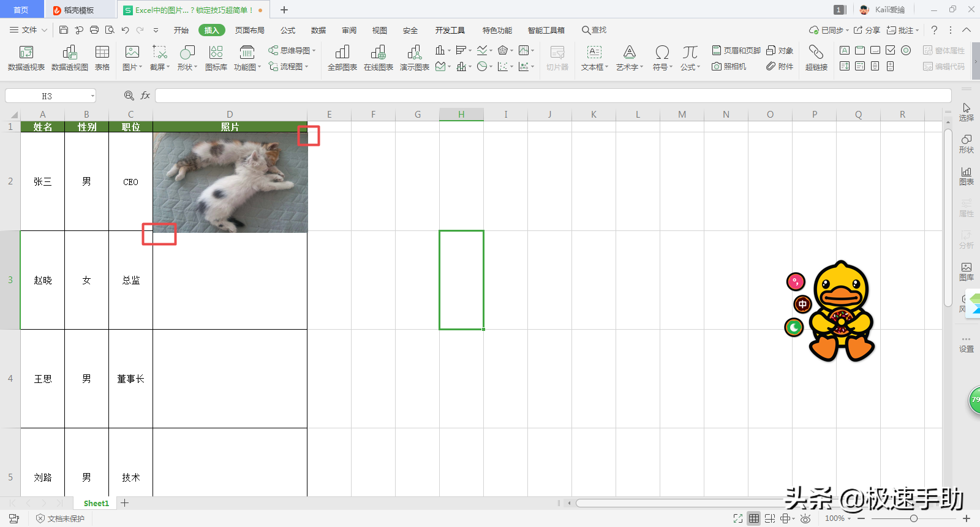980x527 pixels.
Task: Collapse the ribbon with the chevron
Action: (967, 30)
